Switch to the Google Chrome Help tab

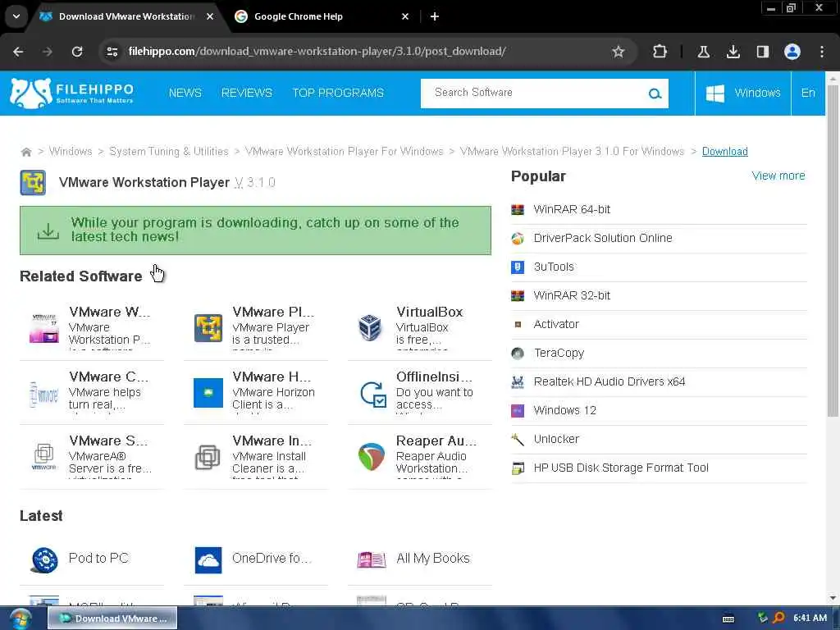(x=299, y=16)
